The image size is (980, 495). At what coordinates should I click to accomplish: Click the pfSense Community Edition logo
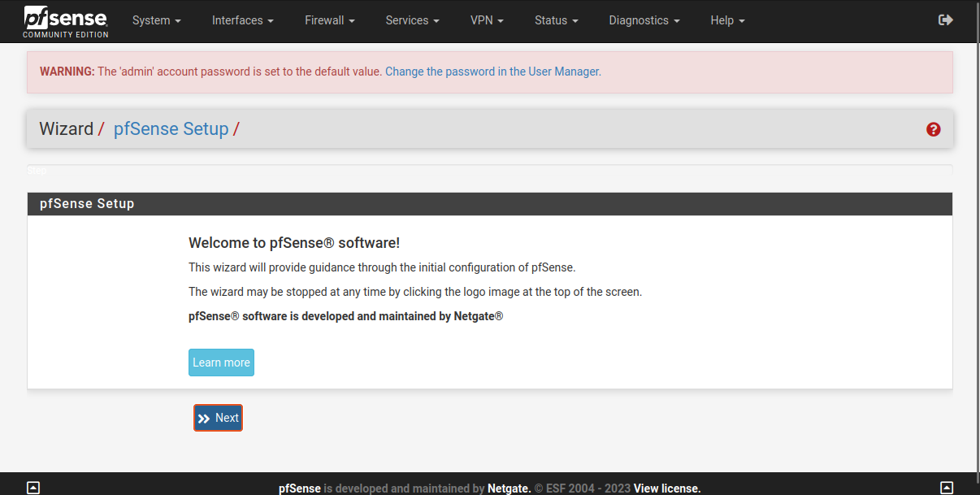66,21
